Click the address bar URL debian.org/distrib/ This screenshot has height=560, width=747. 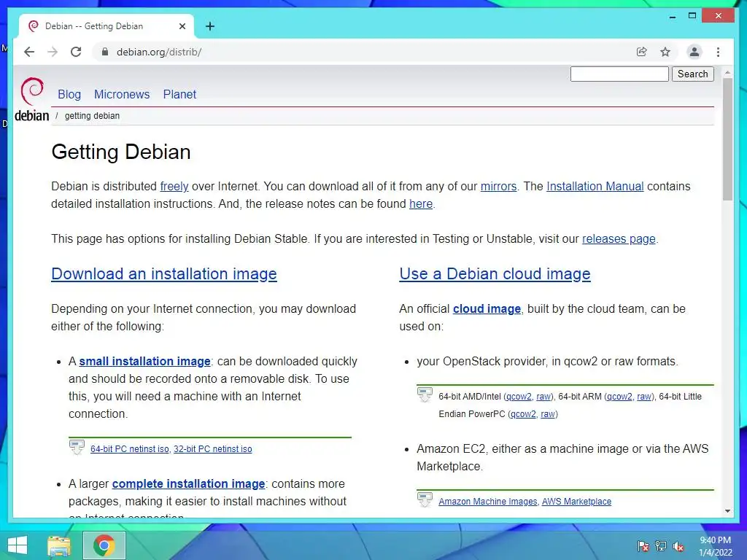[x=159, y=52]
